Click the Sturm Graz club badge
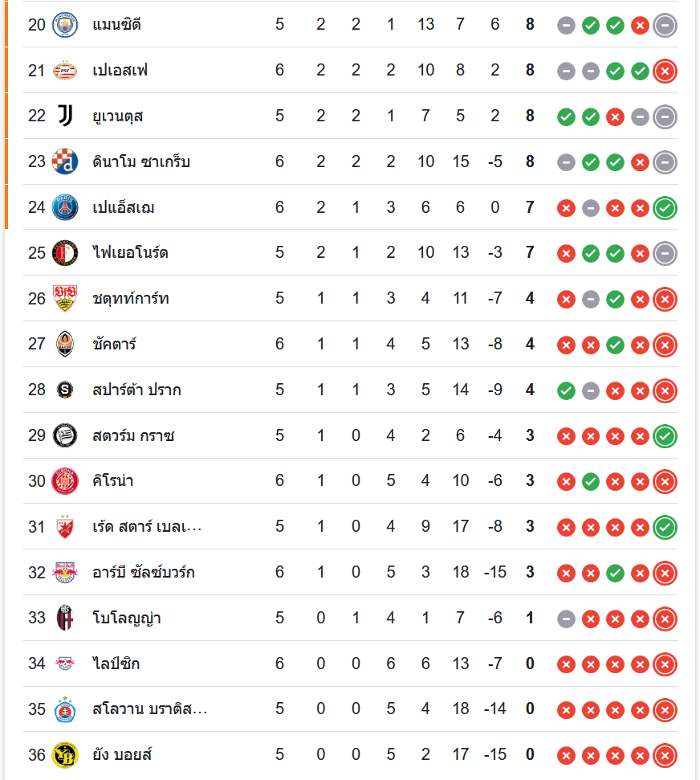700x780 pixels. (x=64, y=436)
